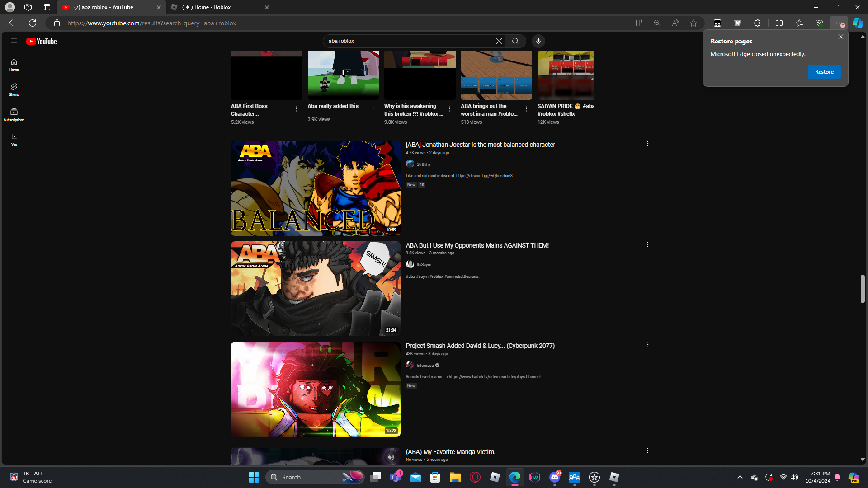
Task: Unmute the preview on 'My Favorite Manga Victim'
Action: (391, 457)
